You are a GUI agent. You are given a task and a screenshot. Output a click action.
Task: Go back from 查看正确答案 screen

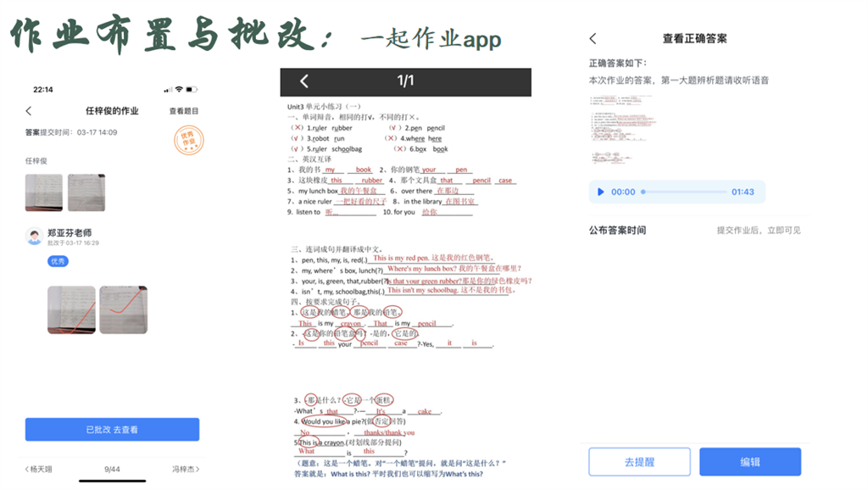593,39
